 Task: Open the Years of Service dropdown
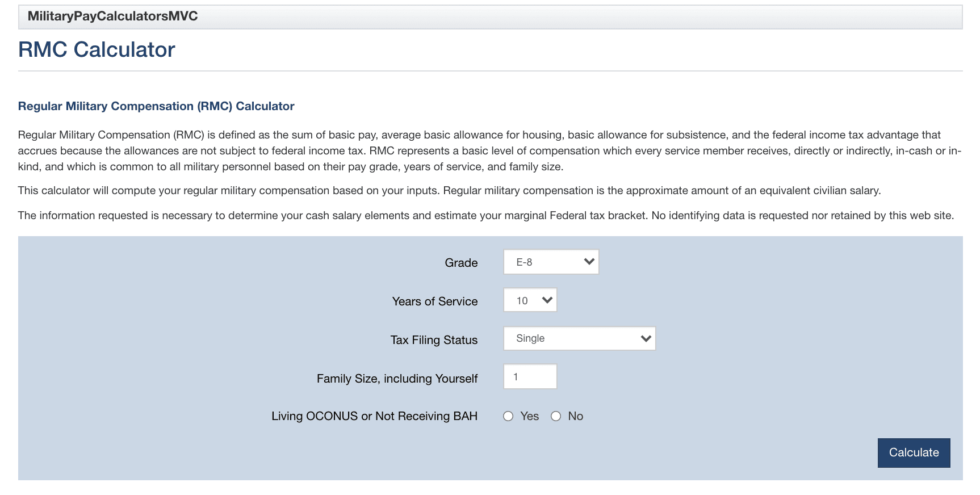530,300
